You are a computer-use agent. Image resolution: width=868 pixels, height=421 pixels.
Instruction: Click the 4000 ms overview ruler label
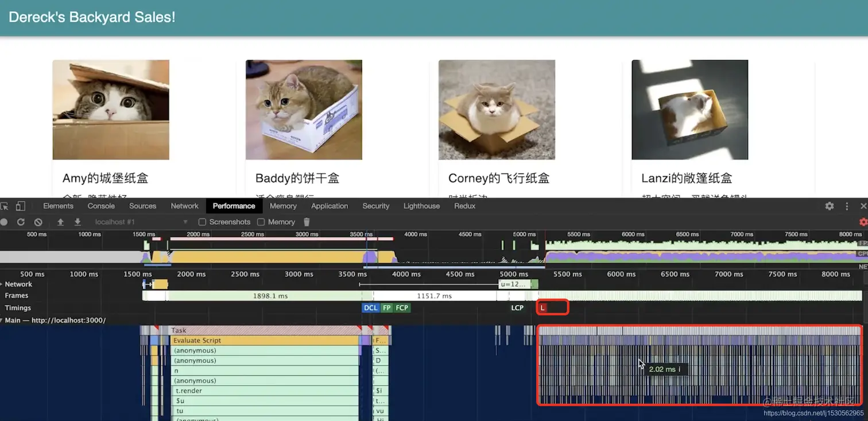tap(415, 234)
